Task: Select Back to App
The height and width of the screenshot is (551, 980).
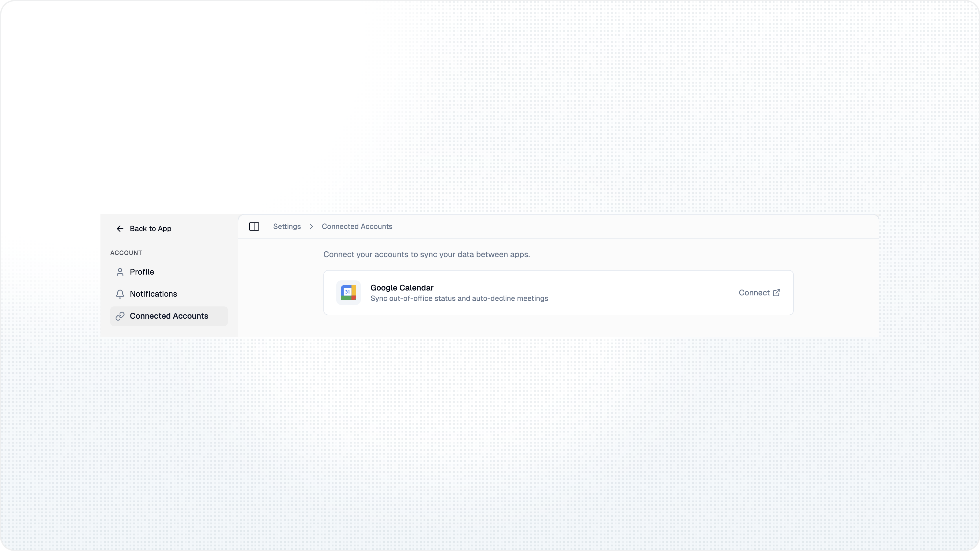Action: [x=151, y=229]
